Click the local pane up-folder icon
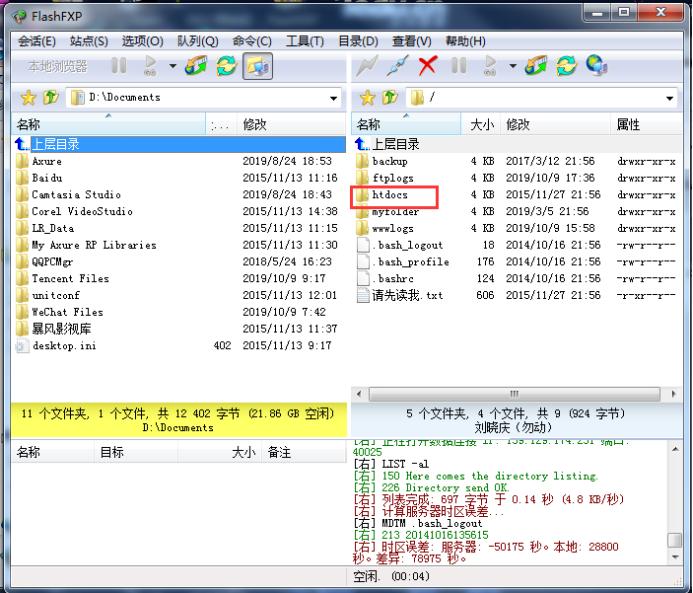Screen dimensions: 693x593 (x=51, y=97)
